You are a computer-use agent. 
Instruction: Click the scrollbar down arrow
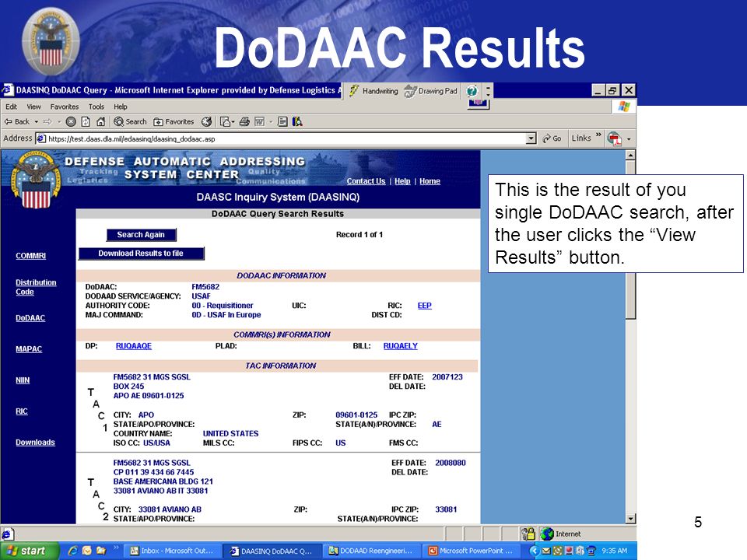(630, 519)
